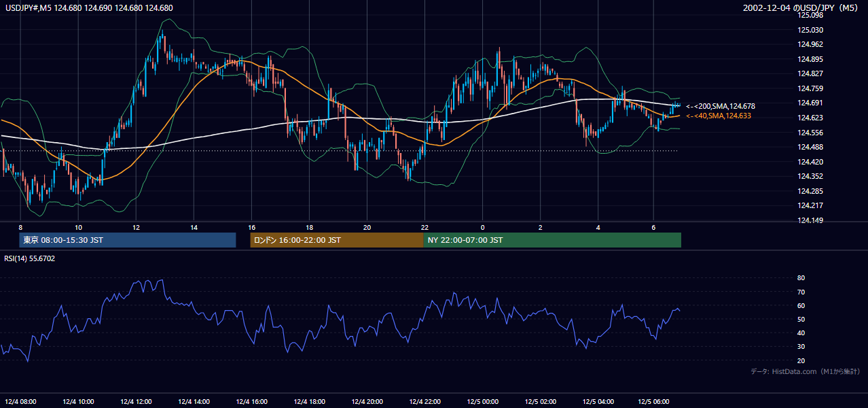Click price level 125.030 on axis
The image size is (868, 408).
click(x=810, y=30)
